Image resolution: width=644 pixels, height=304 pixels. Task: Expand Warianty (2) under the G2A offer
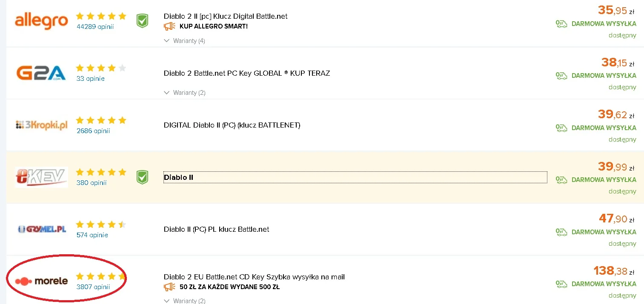pyautogui.click(x=184, y=93)
